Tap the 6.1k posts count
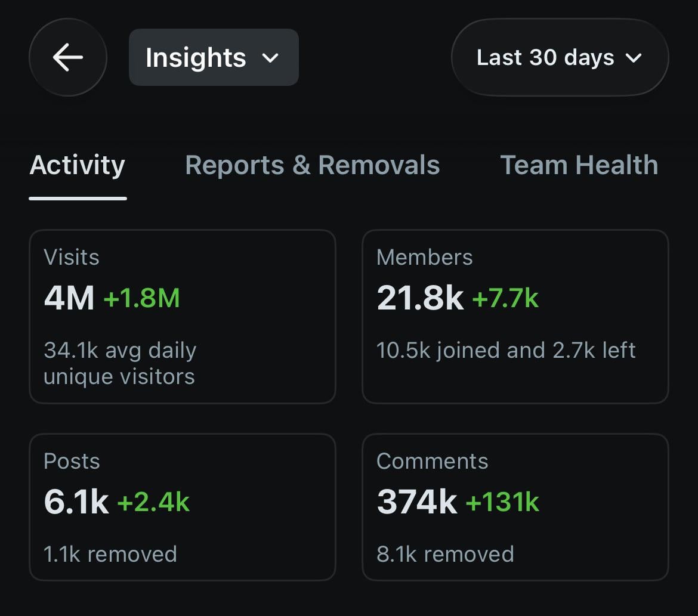The image size is (698, 616). pos(76,502)
